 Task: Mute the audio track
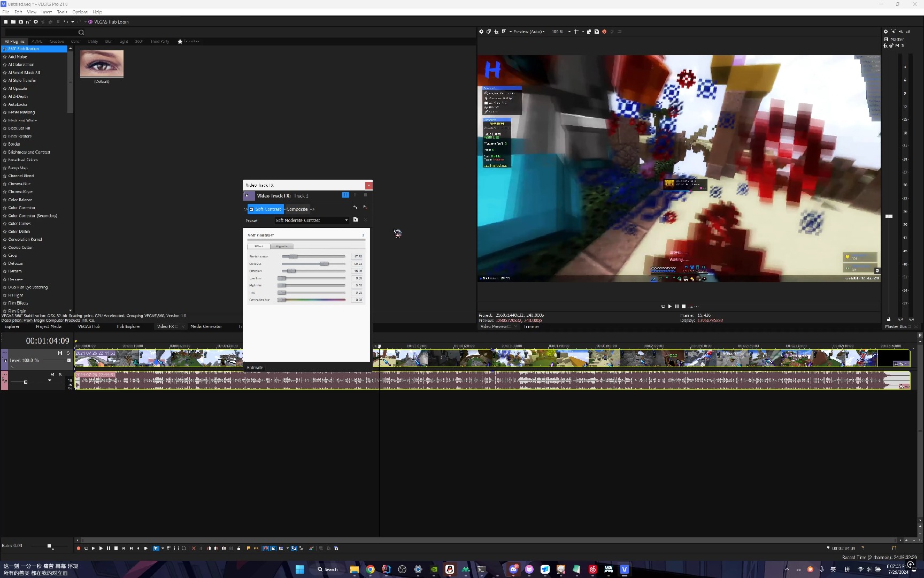click(52, 375)
